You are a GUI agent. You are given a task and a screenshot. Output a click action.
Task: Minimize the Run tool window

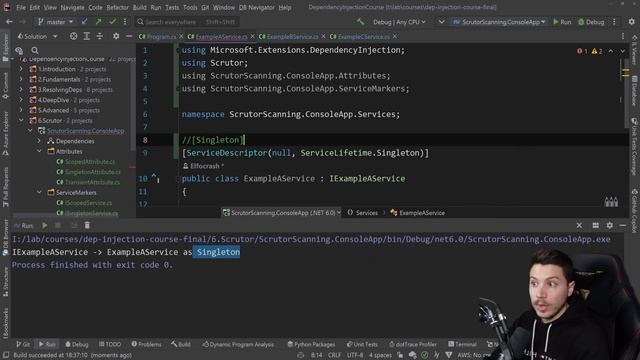pos(622,225)
